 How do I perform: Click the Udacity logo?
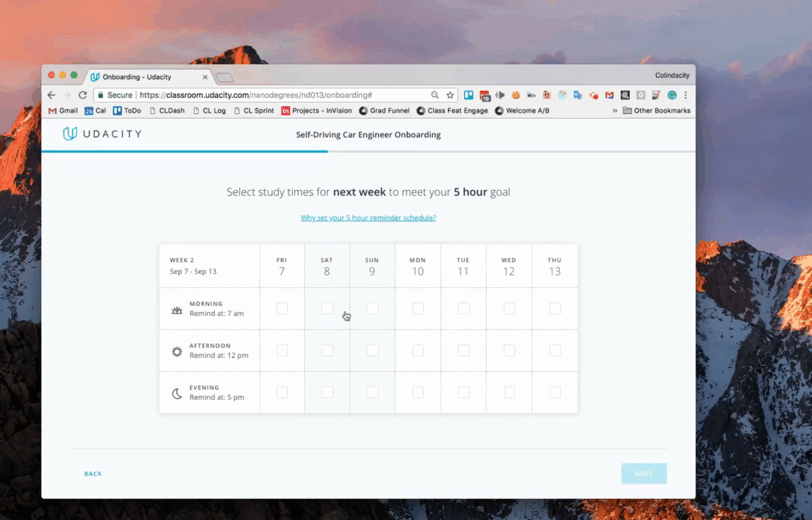pyautogui.click(x=102, y=133)
